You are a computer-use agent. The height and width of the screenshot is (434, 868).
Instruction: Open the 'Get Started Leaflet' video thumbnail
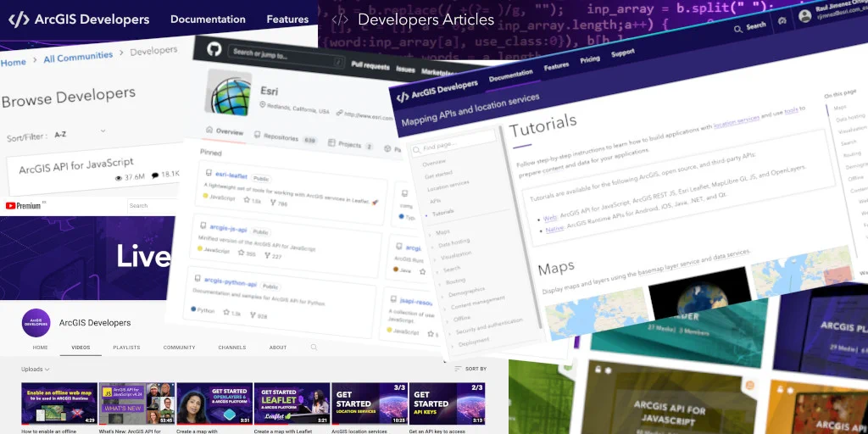(x=292, y=403)
